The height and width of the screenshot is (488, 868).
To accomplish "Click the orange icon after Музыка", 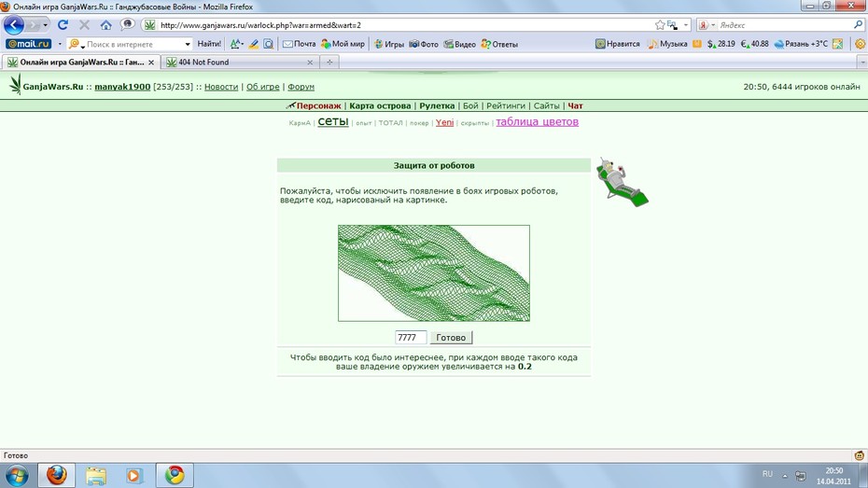I will coord(697,44).
